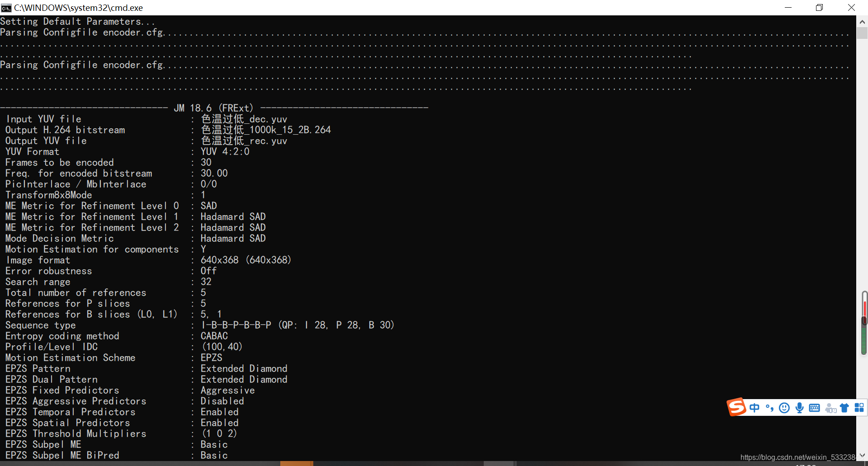Click the 'Aggressive' fixed predictors value

(x=228, y=391)
